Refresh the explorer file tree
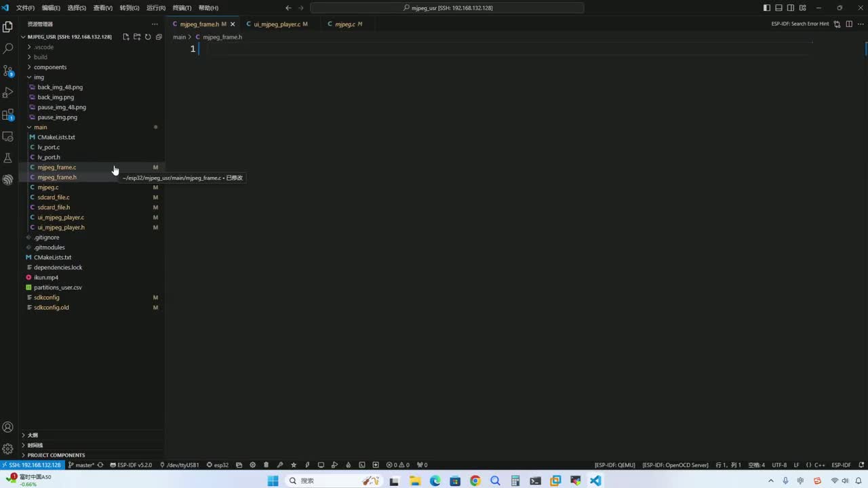The image size is (868, 488). [148, 37]
